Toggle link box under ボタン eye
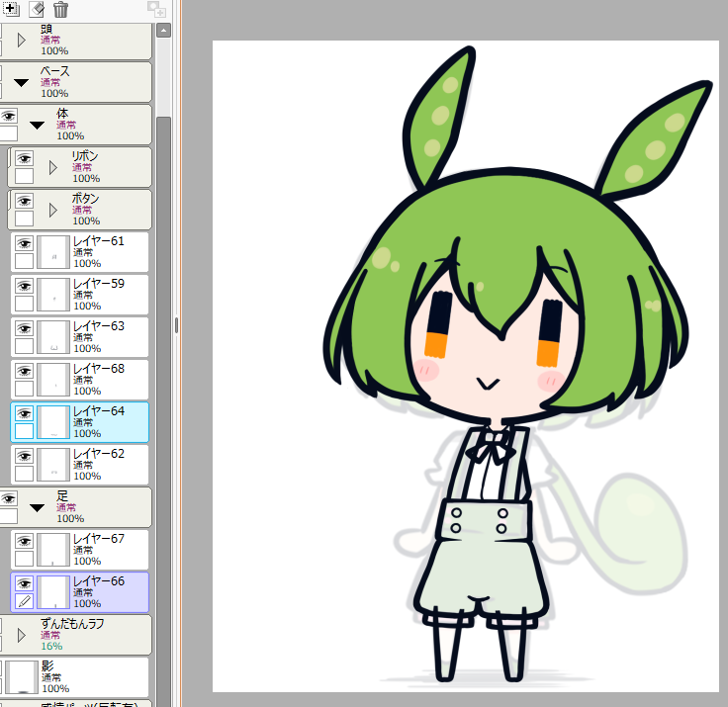Viewport: 728px width, 707px height. point(24,219)
